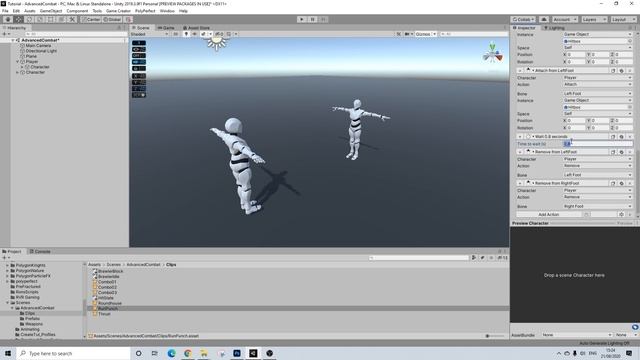Switch to the Lighting tab
This screenshot has width=640, height=360.
(x=554, y=28)
